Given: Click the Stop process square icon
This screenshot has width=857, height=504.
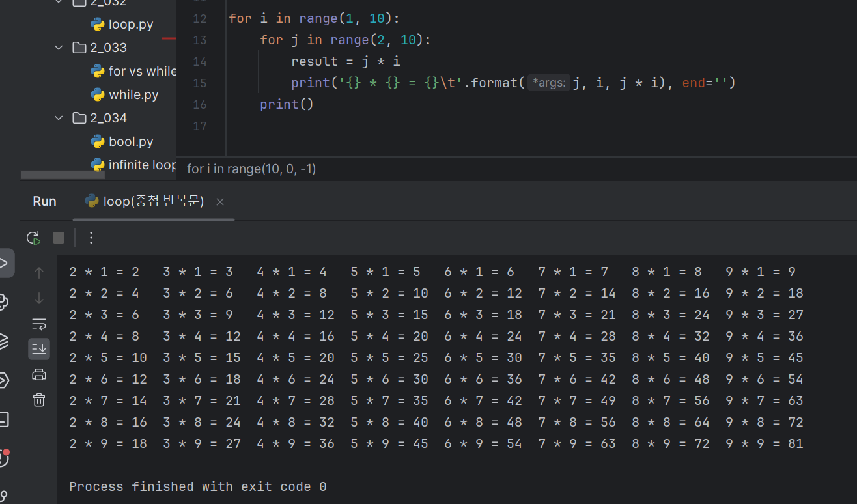Looking at the screenshot, I should coord(59,238).
